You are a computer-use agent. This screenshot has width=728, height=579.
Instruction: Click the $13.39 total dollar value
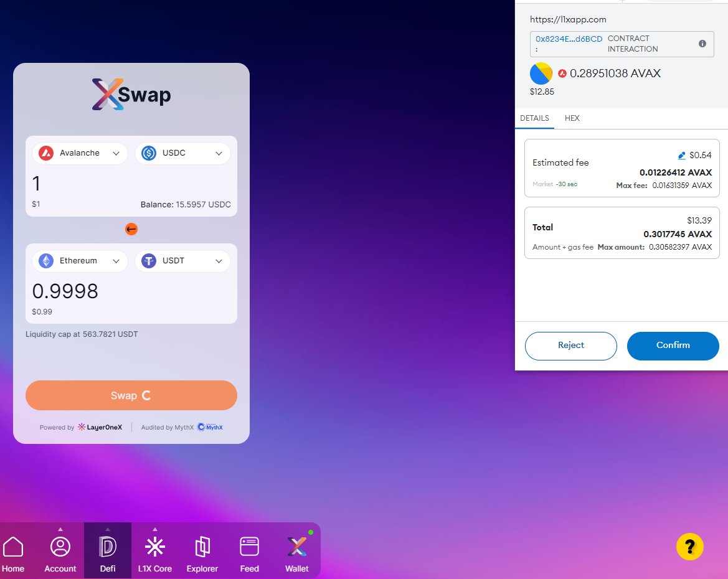click(x=699, y=220)
